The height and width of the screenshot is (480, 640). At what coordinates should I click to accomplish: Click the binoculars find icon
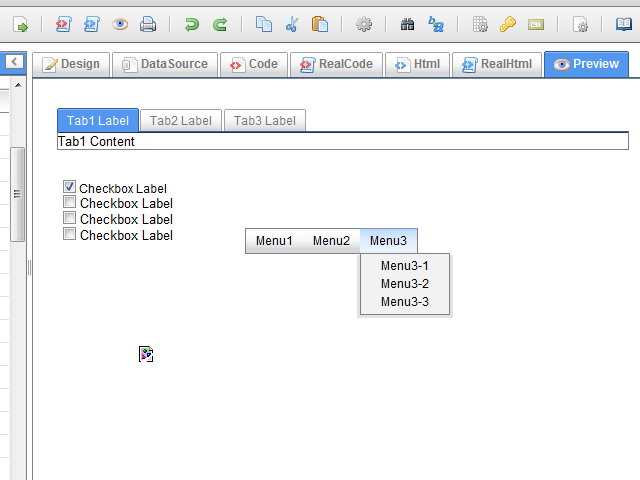[x=407, y=24]
